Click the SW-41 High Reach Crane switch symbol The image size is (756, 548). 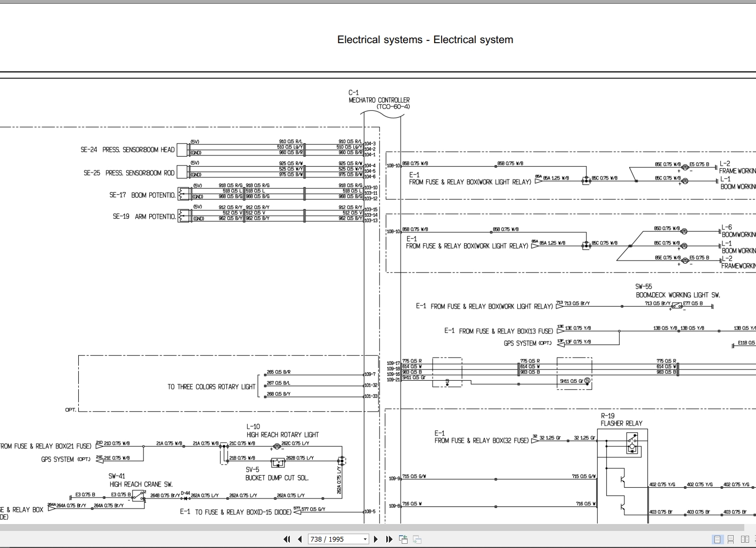pos(139,496)
